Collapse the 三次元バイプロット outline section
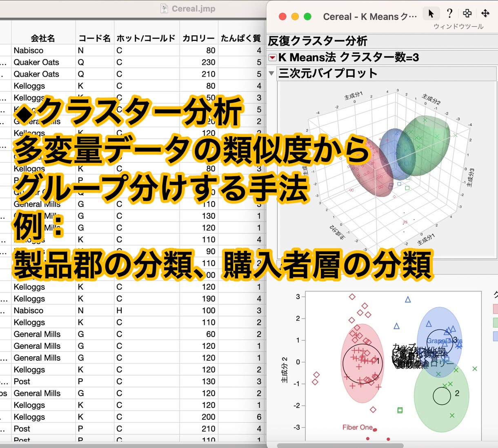The height and width of the screenshot is (448, 498). click(271, 73)
